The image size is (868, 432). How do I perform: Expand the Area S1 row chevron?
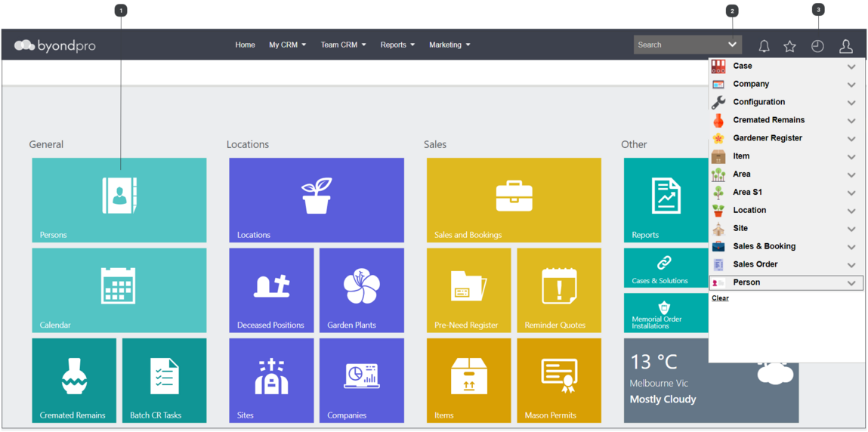click(x=851, y=193)
